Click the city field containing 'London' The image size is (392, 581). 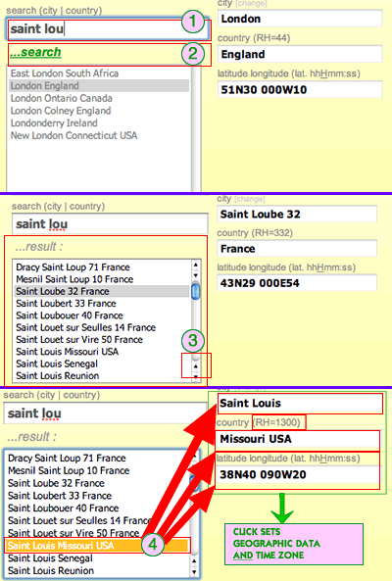(300, 19)
